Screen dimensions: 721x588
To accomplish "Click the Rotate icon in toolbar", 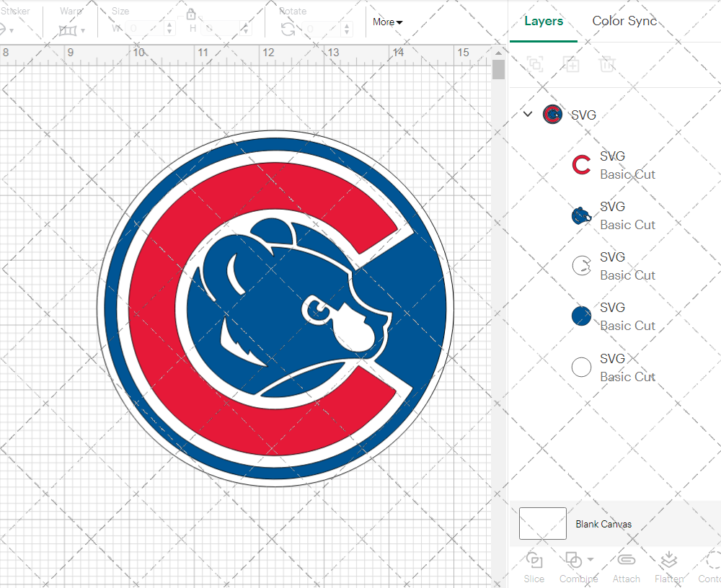I will pyautogui.click(x=288, y=30).
